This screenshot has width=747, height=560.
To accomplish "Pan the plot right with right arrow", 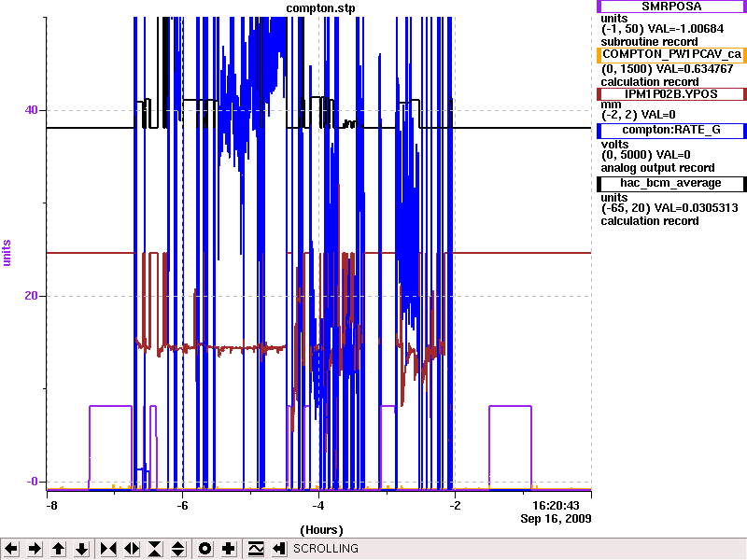I will (35, 549).
